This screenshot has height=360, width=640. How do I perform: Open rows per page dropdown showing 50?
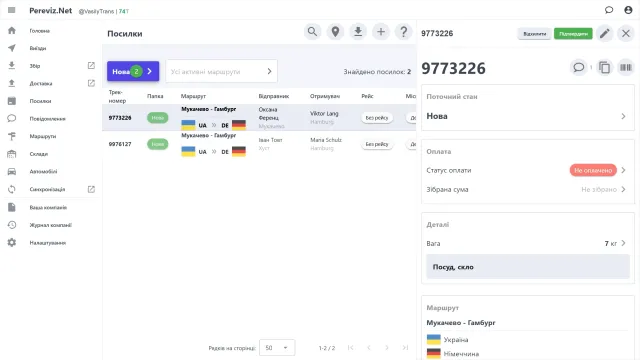click(277, 348)
